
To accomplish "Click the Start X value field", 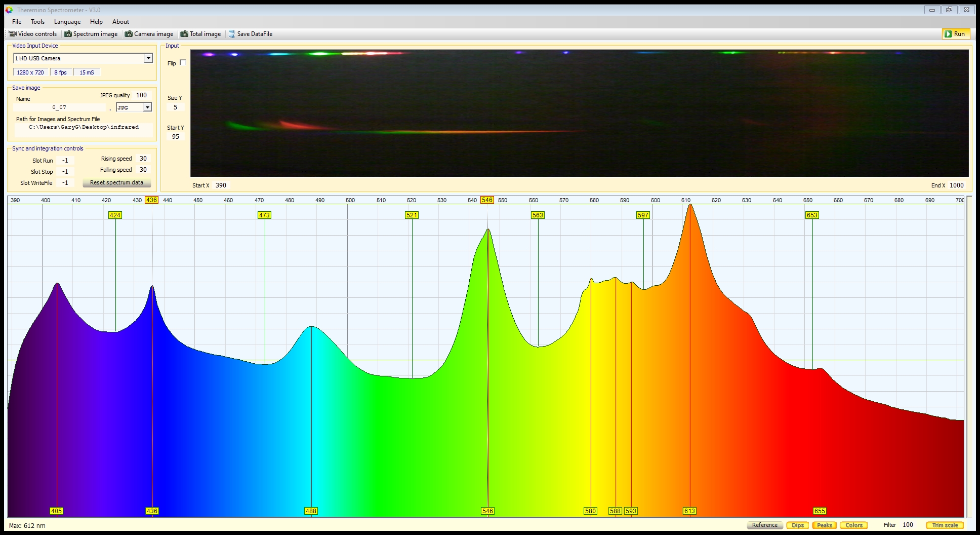I will click(221, 185).
